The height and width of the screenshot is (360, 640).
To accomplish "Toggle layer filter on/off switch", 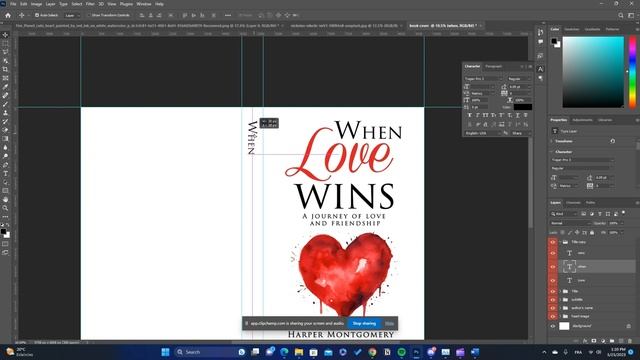I will [x=624, y=213].
